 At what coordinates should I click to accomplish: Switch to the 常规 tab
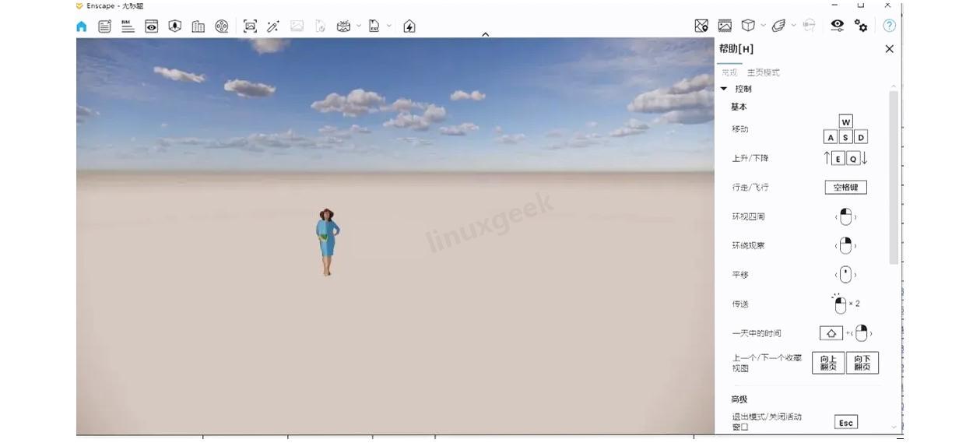(729, 72)
